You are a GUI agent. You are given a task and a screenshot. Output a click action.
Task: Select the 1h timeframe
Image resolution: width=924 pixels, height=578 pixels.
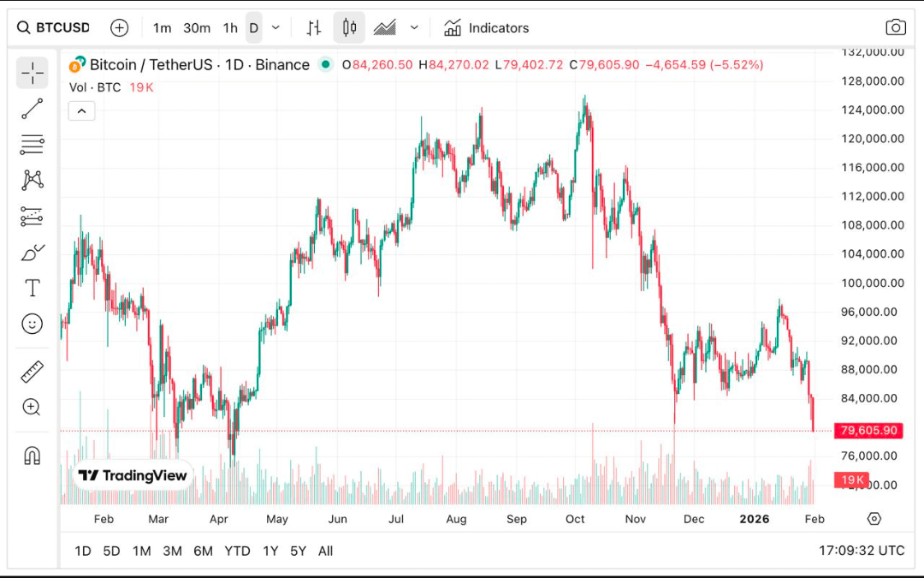click(x=230, y=27)
